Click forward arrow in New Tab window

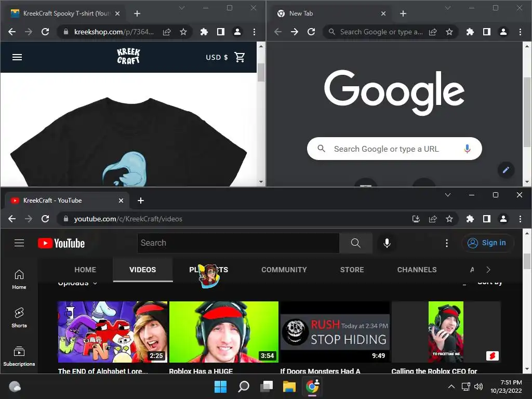tap(295, 32)
